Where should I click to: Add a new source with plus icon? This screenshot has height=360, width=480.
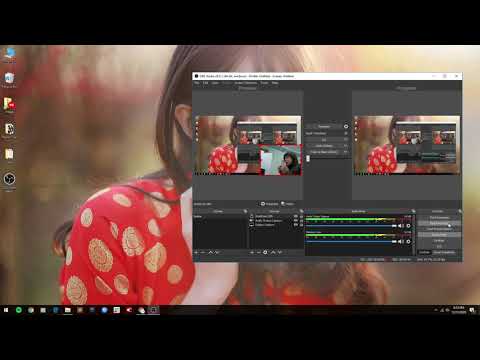pyautogui.click(x=252, y=252)
